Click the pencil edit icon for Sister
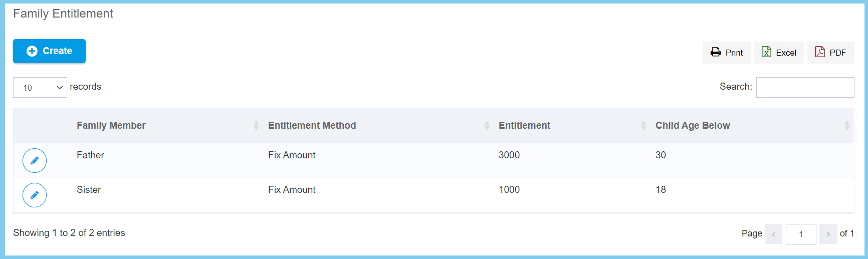 point(35,195)
